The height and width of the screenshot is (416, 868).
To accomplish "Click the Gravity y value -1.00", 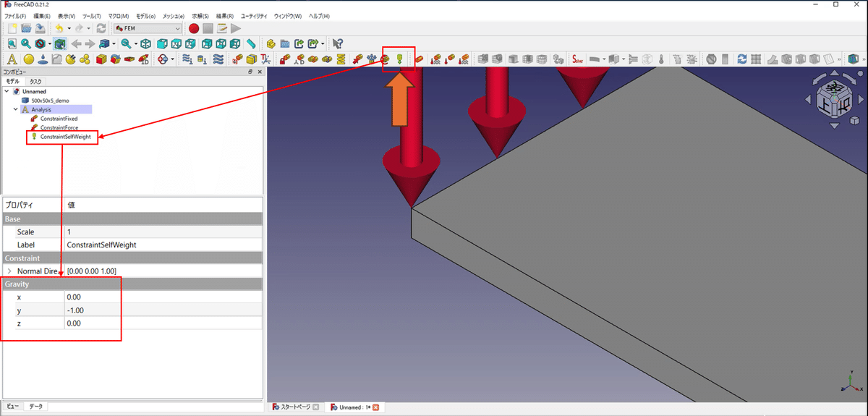I will (x=163, y=310).
